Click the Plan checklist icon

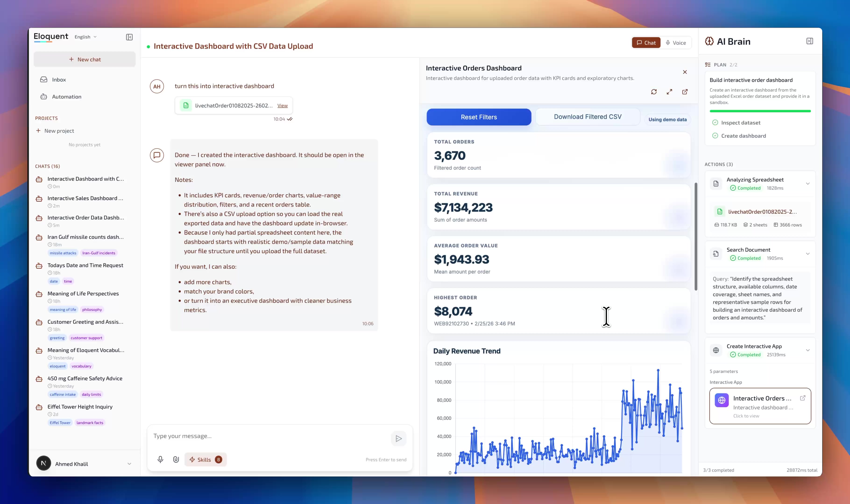tap(708, 65)
